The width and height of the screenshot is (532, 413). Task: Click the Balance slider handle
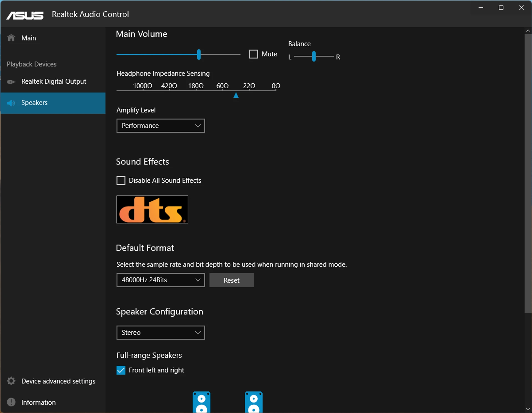[x=314, y=56]
